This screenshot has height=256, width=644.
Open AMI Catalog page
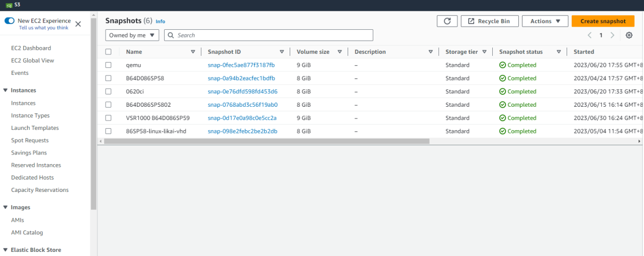tap(27, 232)
